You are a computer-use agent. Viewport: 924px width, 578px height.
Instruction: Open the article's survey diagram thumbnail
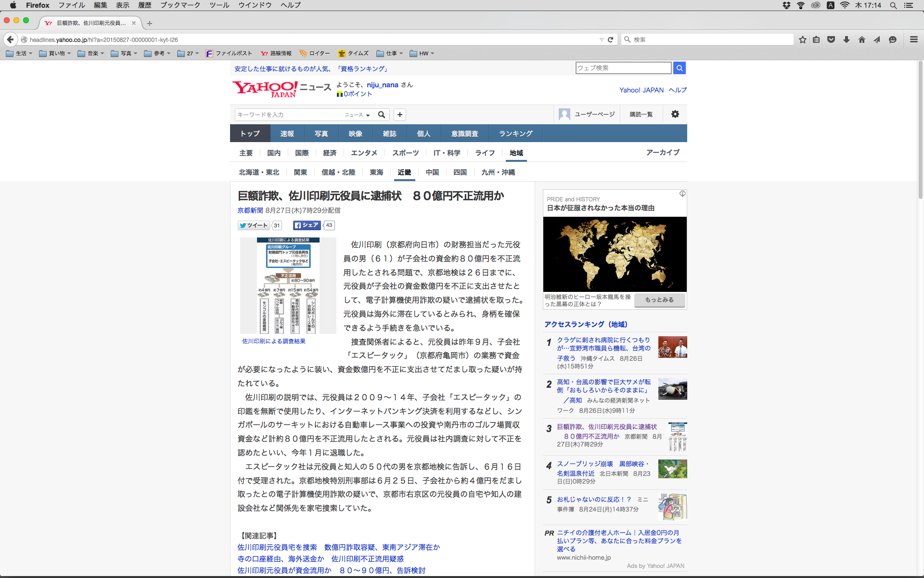pos(288,285)
